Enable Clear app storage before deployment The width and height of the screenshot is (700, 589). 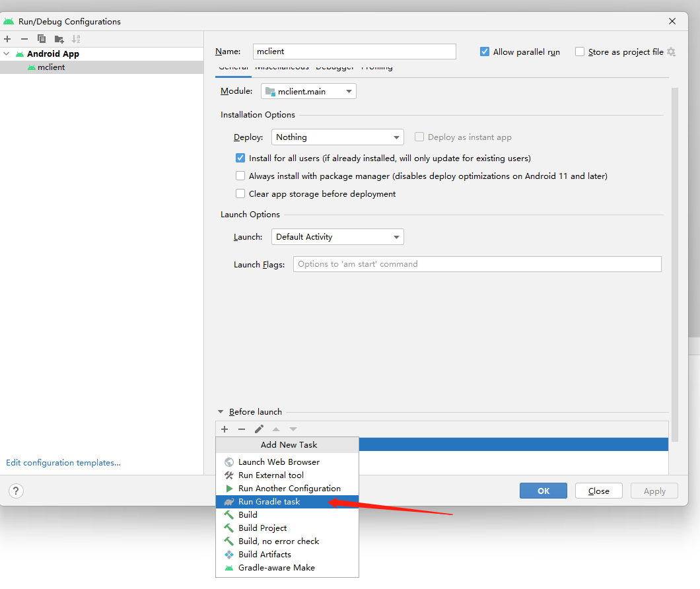coord(240,194)
